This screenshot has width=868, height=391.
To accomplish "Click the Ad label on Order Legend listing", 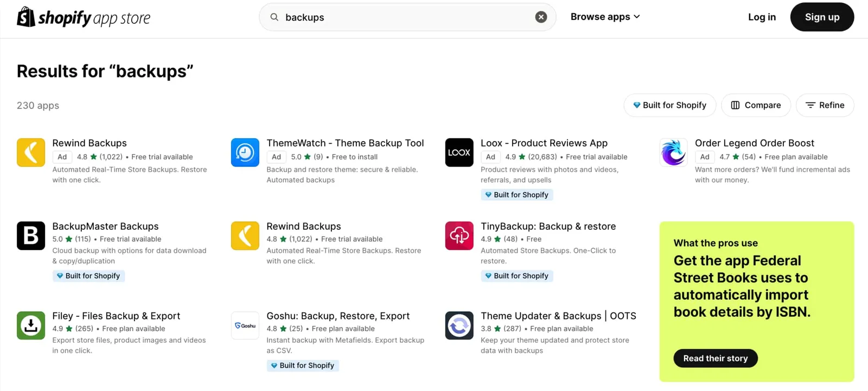I will tap(705, 157).
